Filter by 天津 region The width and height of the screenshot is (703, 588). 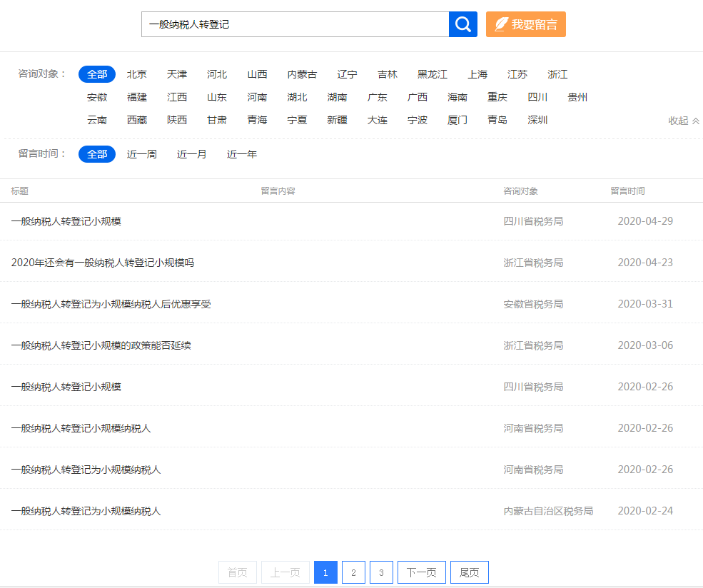pos(177,74)
